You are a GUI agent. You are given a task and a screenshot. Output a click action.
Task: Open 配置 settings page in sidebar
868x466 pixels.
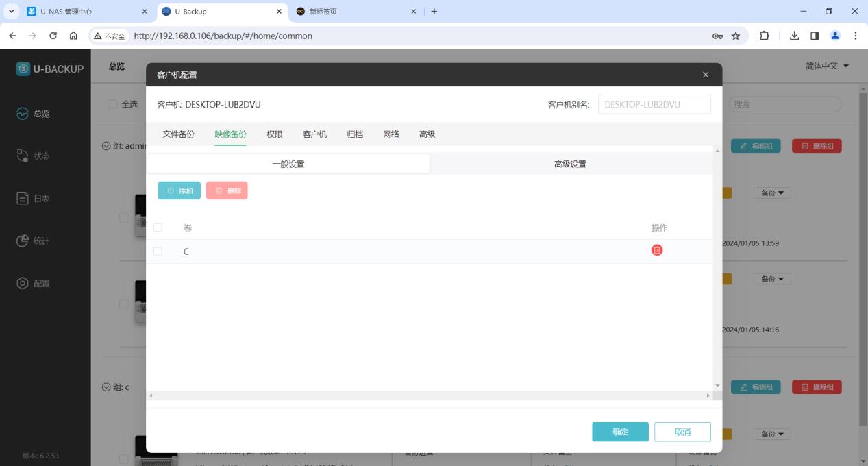tap(34, 284)
